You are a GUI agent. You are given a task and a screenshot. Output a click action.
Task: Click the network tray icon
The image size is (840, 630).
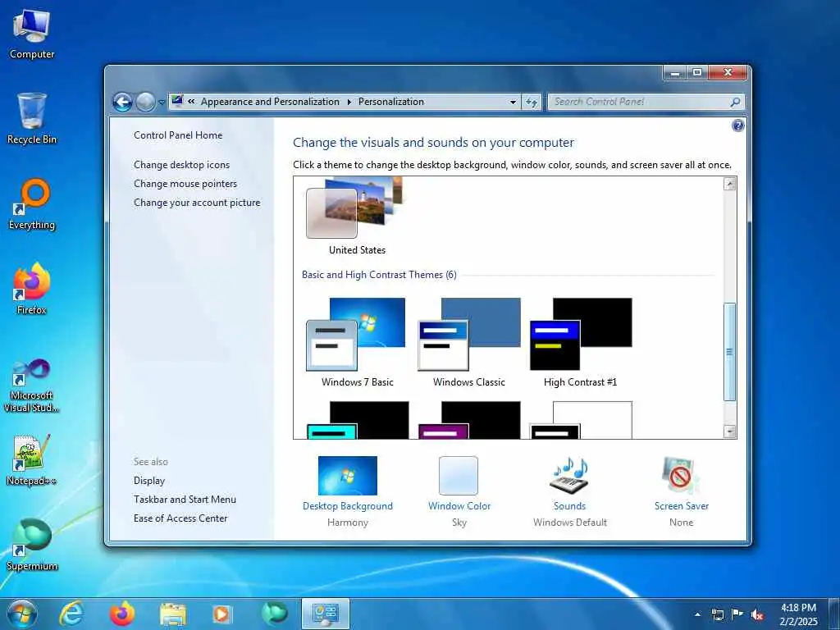718,614
